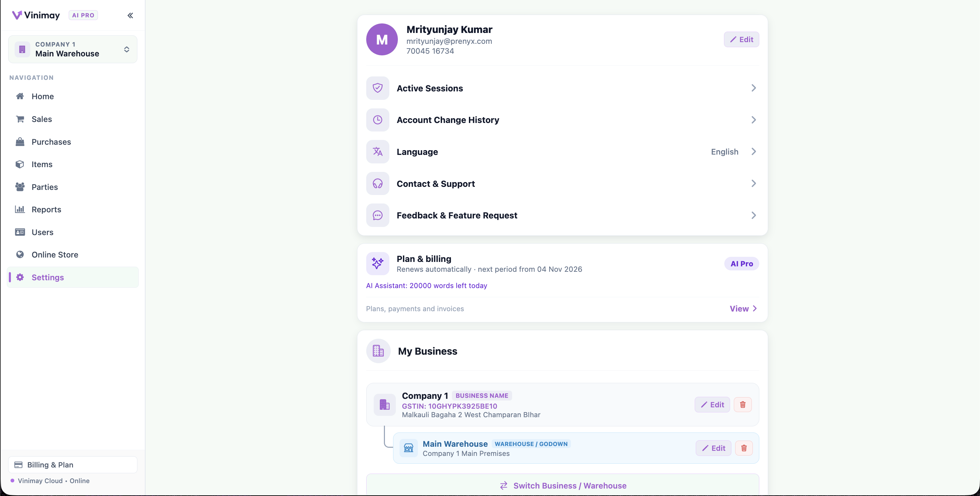Click the Users ID card icon
The width and height of the screenshot is (980, 496).
[x=20, y=232]
